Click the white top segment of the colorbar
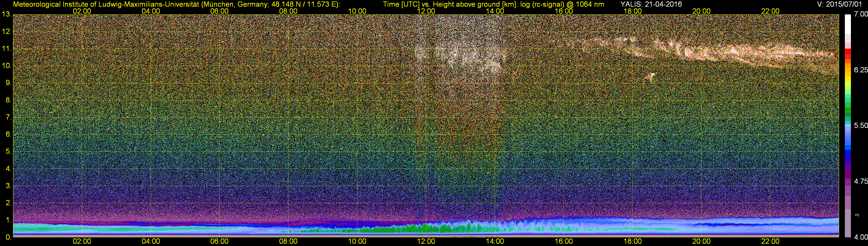 tap(847, 24)
